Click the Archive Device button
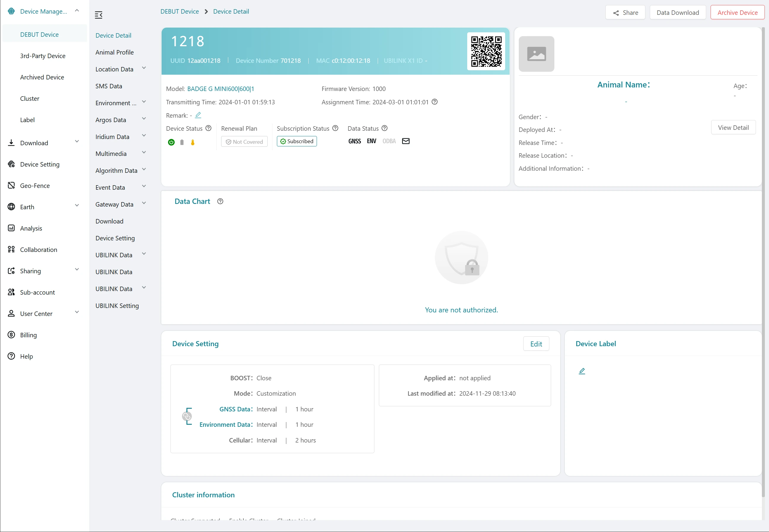The image size is (769, 532). [x=737, y=13]
